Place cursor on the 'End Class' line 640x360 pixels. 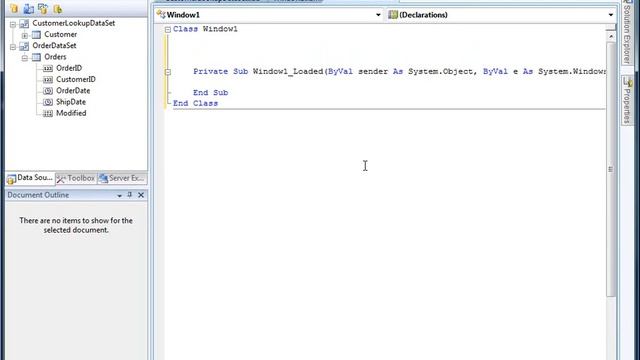pyautogui.click(x=196, y=103)
